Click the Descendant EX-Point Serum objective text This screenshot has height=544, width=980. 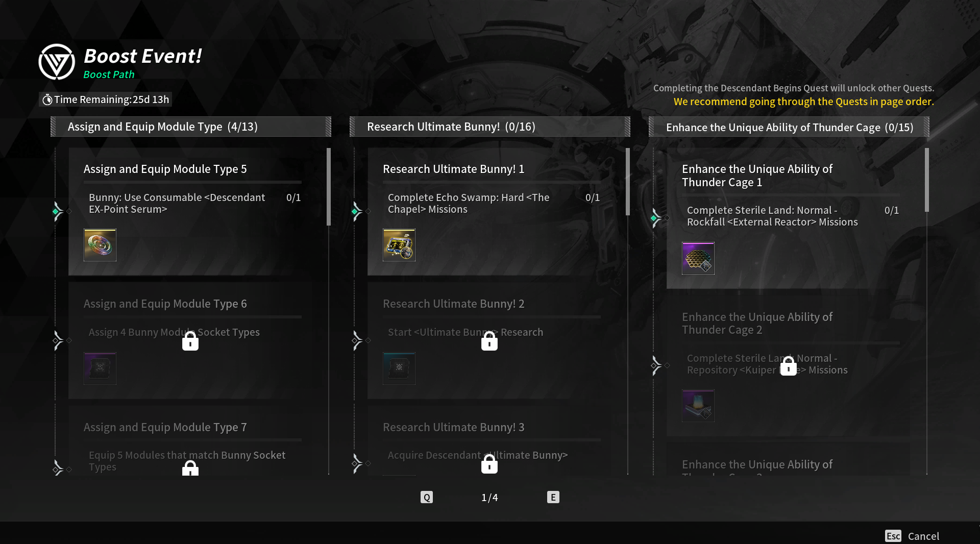coord(177,203)
